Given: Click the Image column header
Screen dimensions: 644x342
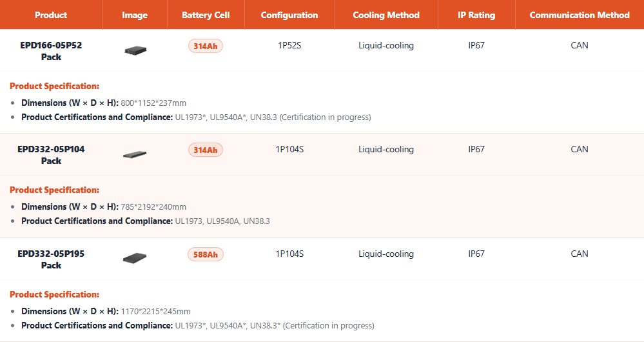Looking at the screenshot, I should [135, 15].
